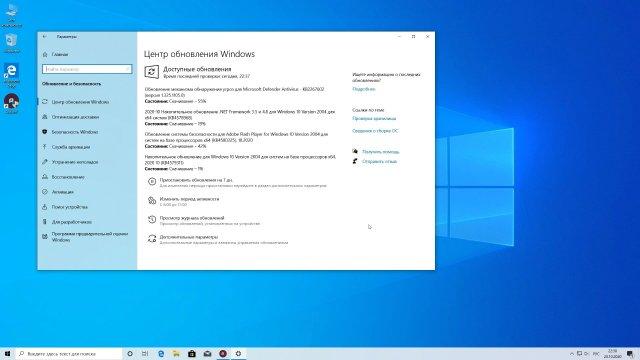Click the taskbar clock and date
Viewport: 640px width, 360px height.
612,353
